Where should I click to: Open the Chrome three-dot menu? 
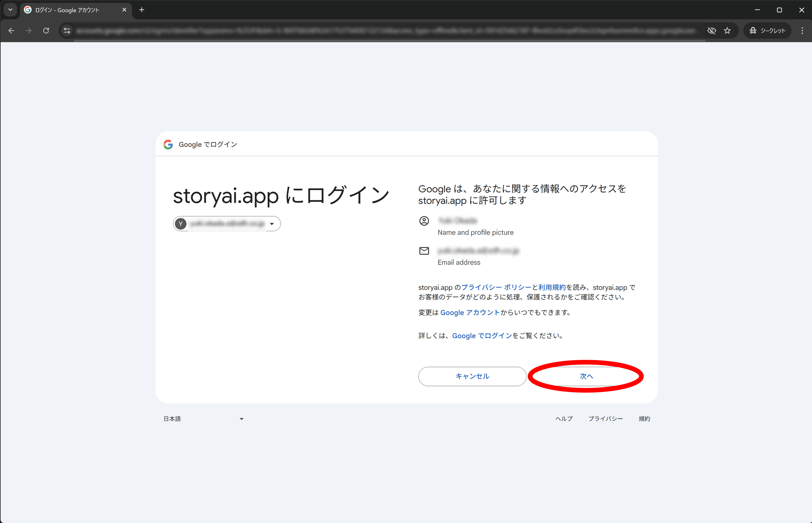pos(802,31)
